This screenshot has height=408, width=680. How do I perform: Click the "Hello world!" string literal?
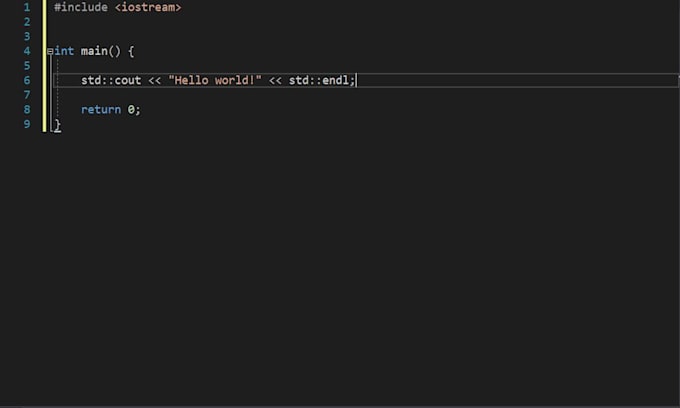pos(215,80)
